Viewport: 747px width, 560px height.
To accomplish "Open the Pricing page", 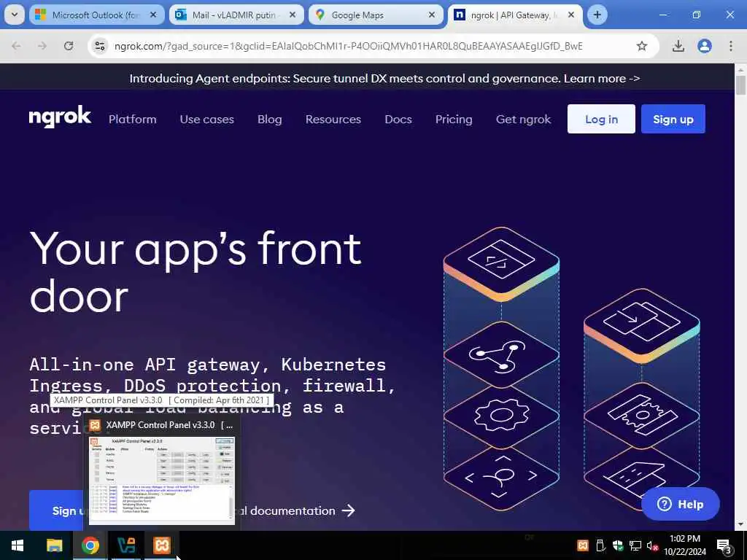I will tap(454, 119).
